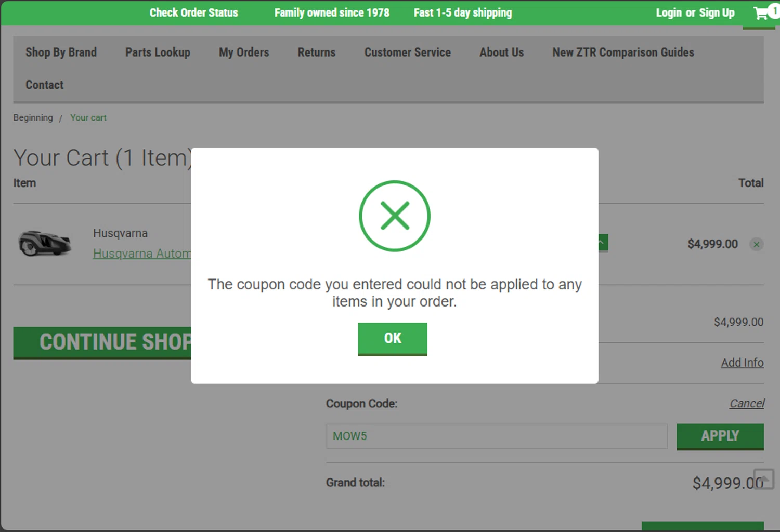780x532 pixels.
Task: Open Shop By Brand menu
Action: click(x=61, y=52)
